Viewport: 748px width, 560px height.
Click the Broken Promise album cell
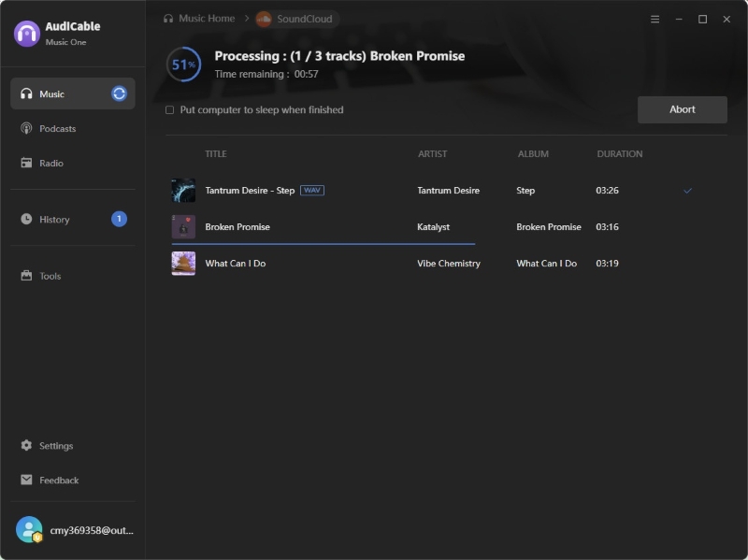[x=549, y=226]
